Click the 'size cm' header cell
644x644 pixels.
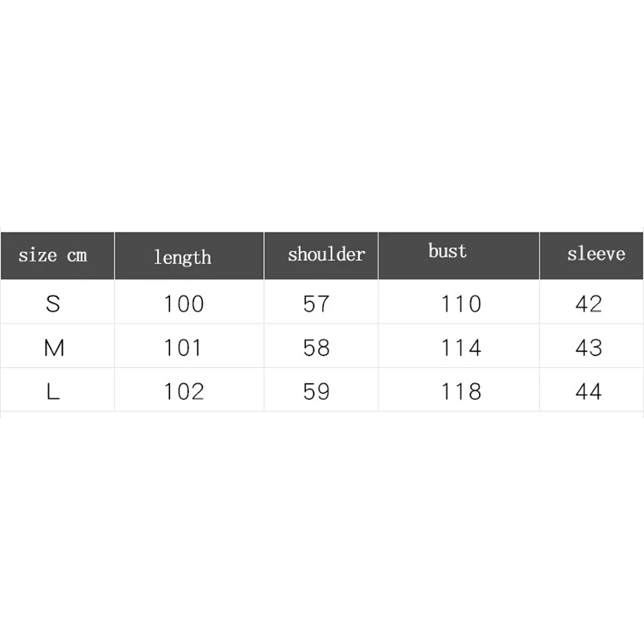click(57, 255)
